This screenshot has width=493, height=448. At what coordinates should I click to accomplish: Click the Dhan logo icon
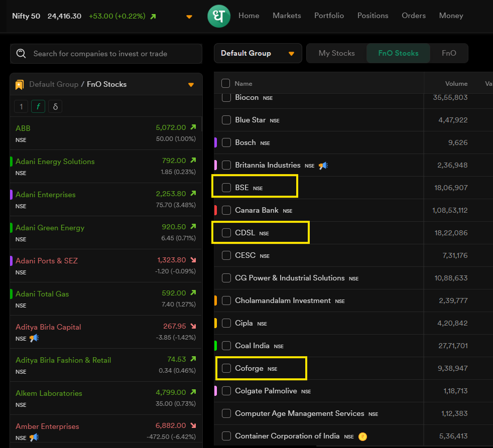[x=218, y=16]
